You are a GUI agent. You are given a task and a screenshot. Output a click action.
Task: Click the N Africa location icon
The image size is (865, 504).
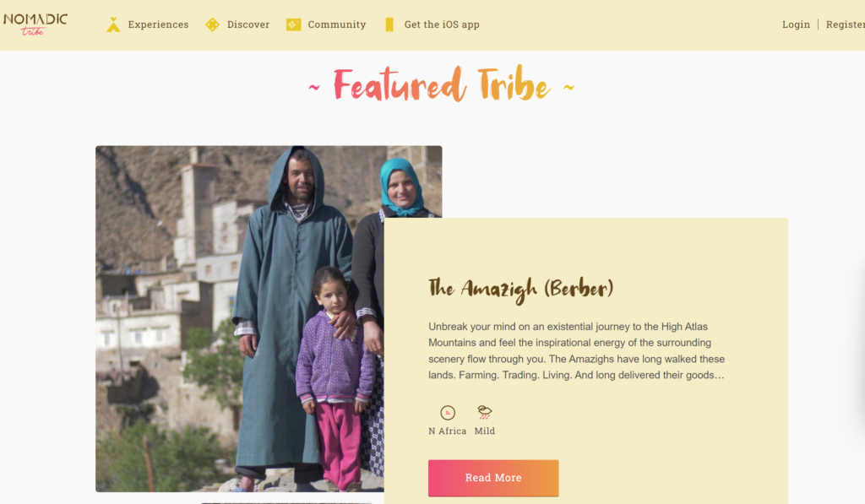[x=448, y=413]
